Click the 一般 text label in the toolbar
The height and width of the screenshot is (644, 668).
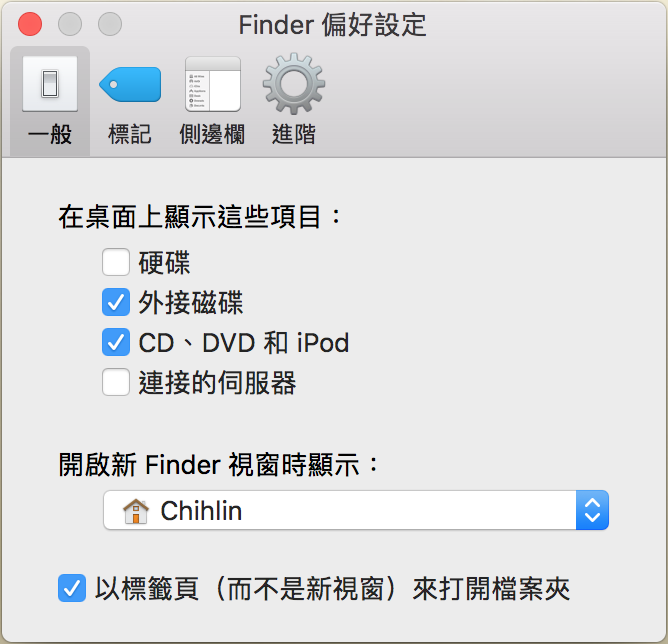click(x=50, y=134)
